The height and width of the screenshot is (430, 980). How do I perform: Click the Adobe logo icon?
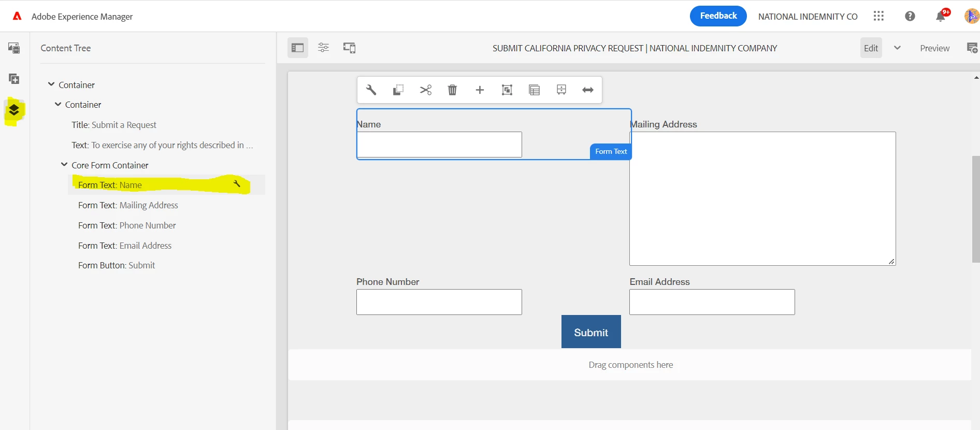click(x=17, y=16)
